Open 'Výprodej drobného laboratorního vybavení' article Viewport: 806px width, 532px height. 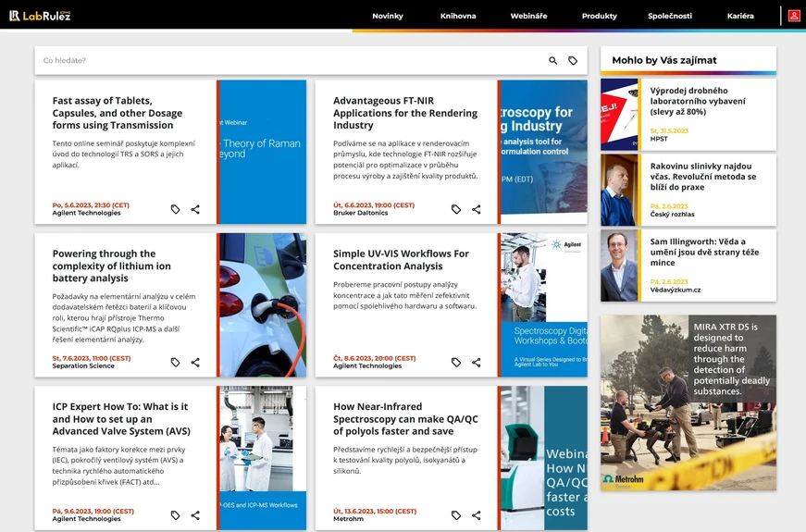point(698,101)
